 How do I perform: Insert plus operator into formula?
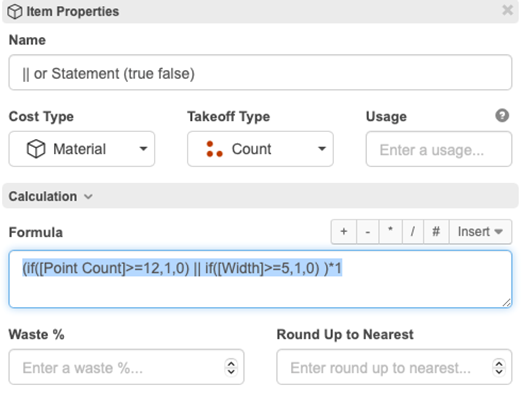pos(344,232)
